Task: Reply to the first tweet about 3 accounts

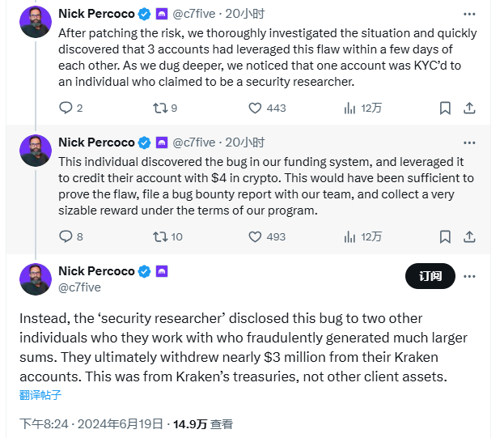Action: coord(66,108)
